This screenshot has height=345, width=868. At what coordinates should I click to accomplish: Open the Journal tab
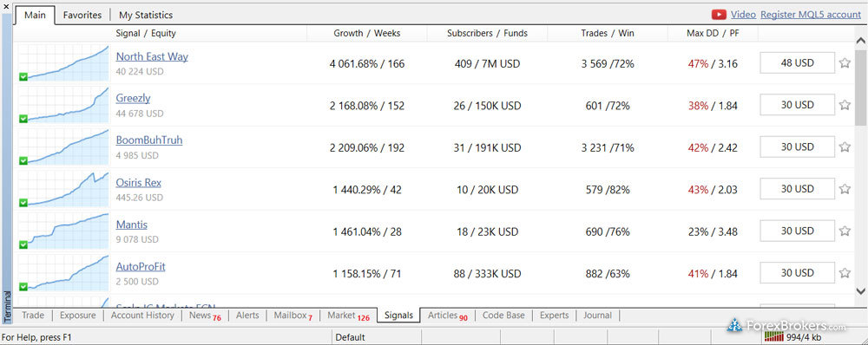(x=597, y=316)
